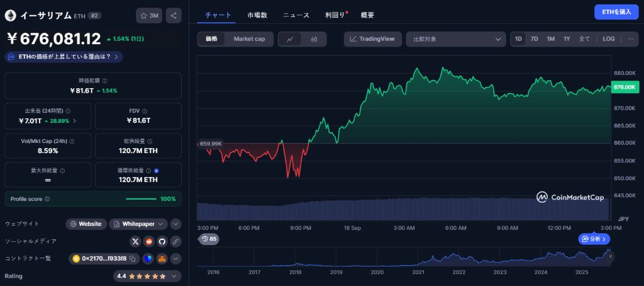Click the 分析 analysis button
644x286 pixels.
click(594, 239)
